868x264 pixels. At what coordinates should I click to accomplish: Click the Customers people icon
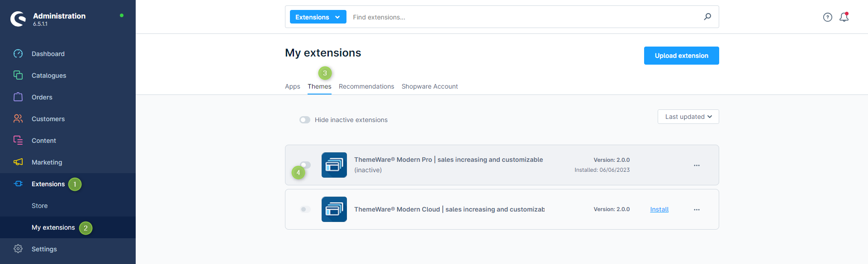pyautogui.click(x=18, y=118)
